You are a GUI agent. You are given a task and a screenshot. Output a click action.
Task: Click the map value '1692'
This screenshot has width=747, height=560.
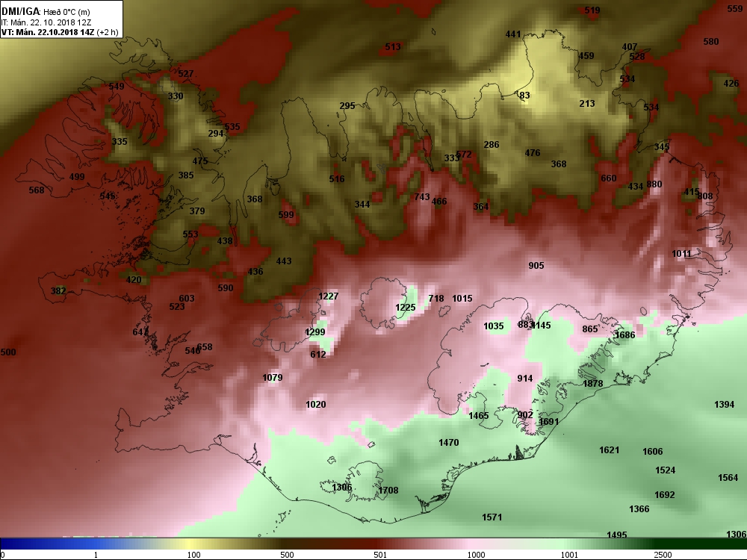click(x=665, y=495)
